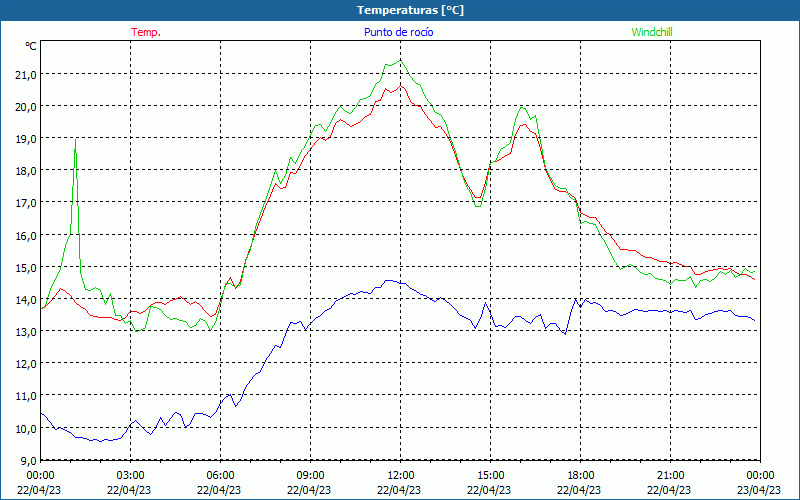Click the 10,0 y-axis value

26,428
